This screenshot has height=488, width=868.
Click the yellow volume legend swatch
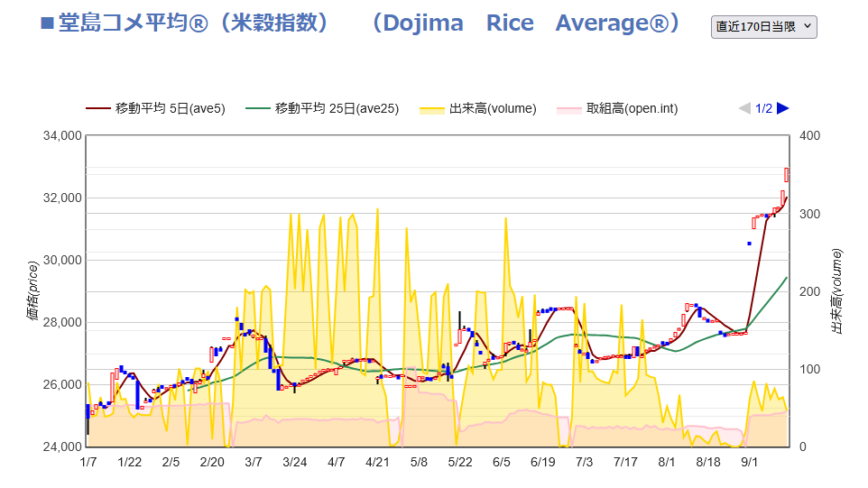pos(432,109)
